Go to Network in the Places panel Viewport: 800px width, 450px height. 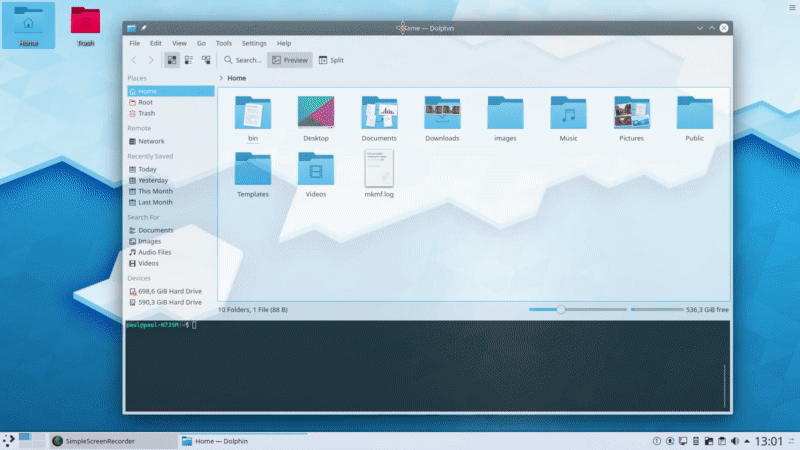151,141
